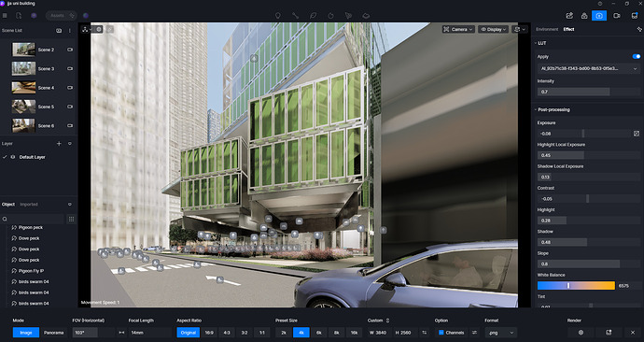This screenshot has height=342, width=644.
Task: Switch to the Object tab
Action: click(8, 205)
